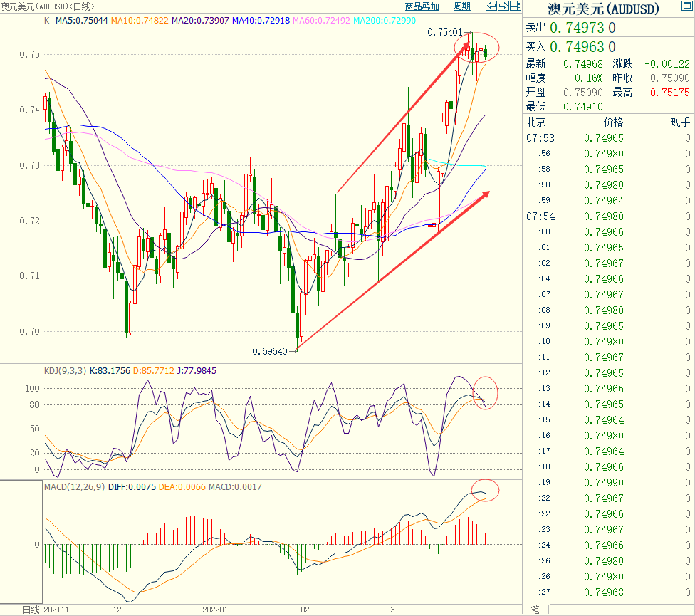Open the 商品叠加 overlay option

coord(422,6)
